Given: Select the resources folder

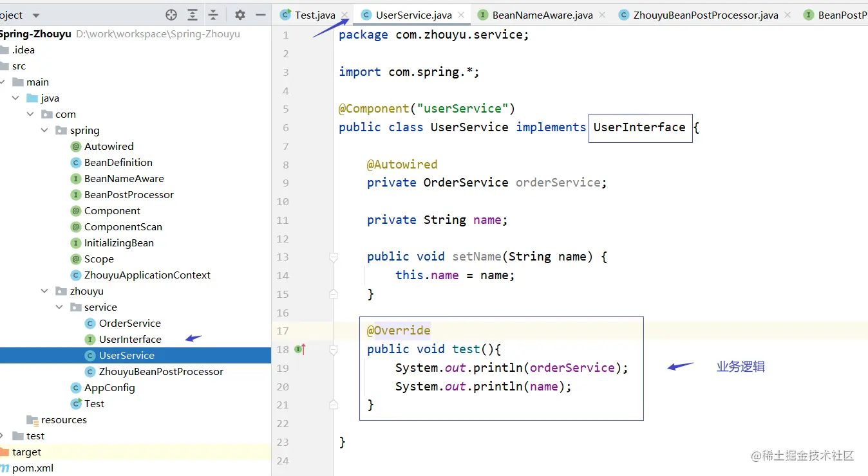Looking at the screenshot, I should 64,419.
